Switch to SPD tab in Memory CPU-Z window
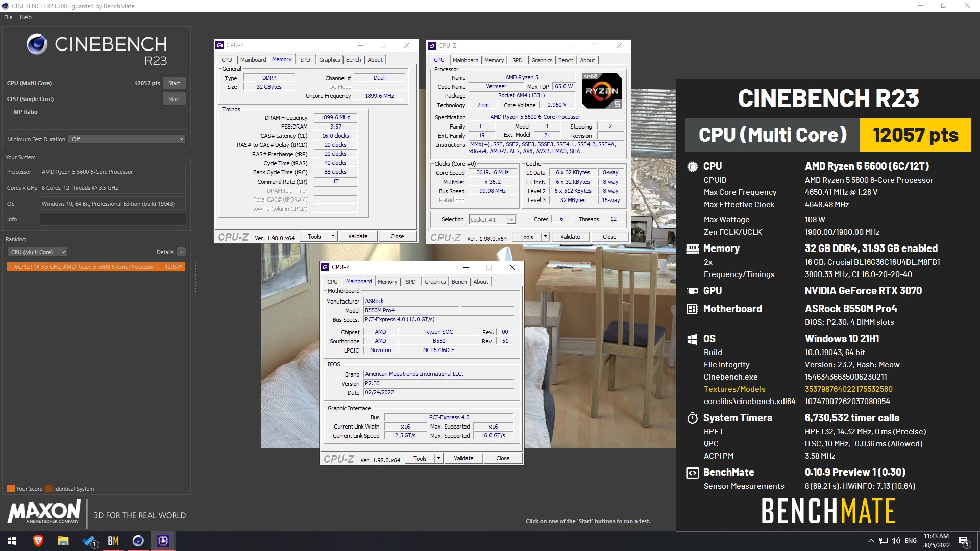 tap(305, 60)
